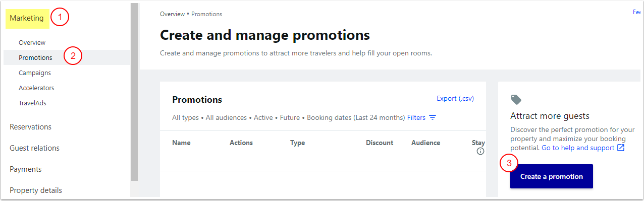Image resolution: width=644 pixels, height=201 pixels.
Task: Click the Create a promotion button
Action: point(552,176)
